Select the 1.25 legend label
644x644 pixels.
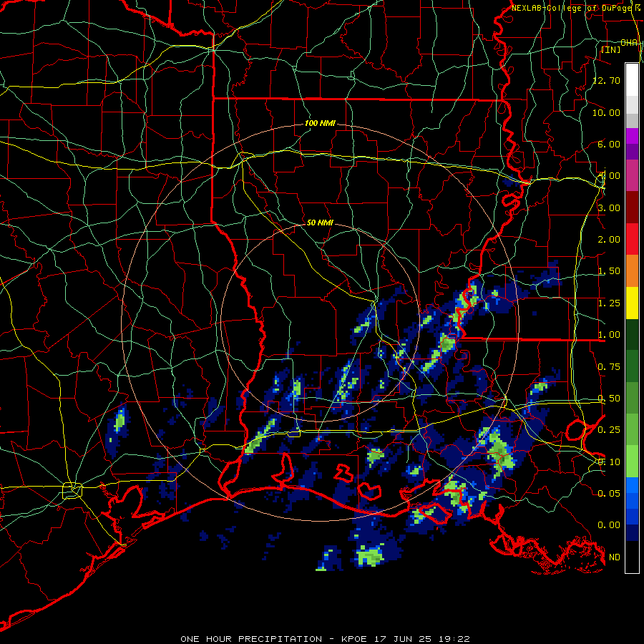point(609,303)
